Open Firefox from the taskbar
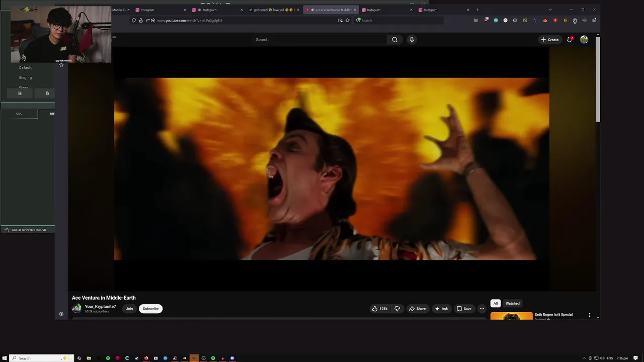Viewport: 644px width, 362px height. point(146,358)
